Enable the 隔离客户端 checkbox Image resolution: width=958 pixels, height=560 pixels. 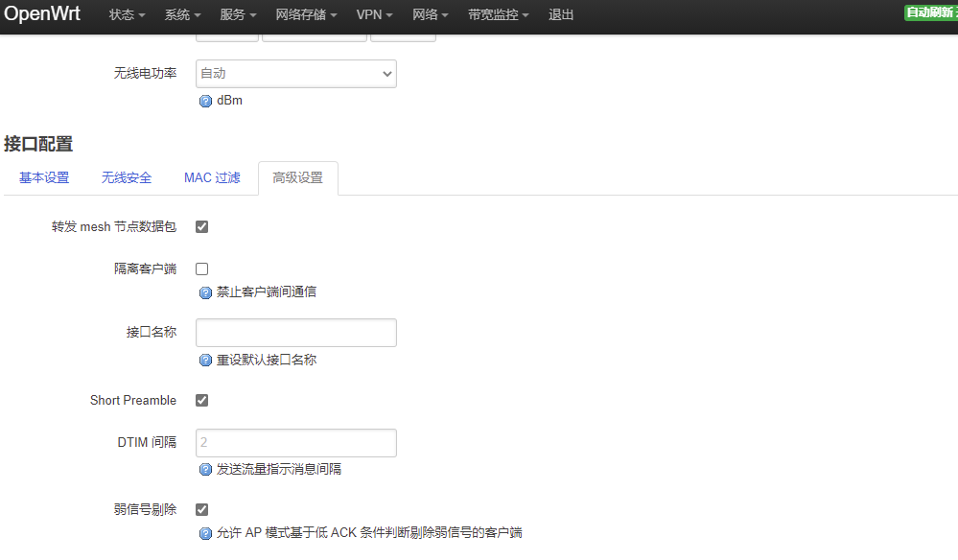tap(201, 268)
